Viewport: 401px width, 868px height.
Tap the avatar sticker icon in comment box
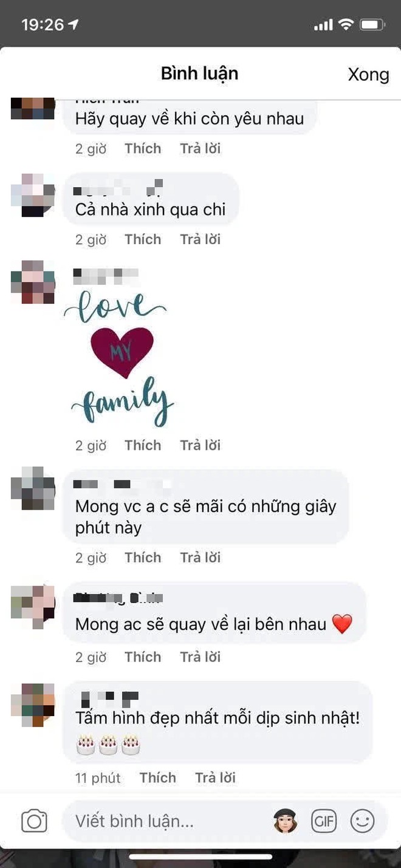(x=285, y=821)
